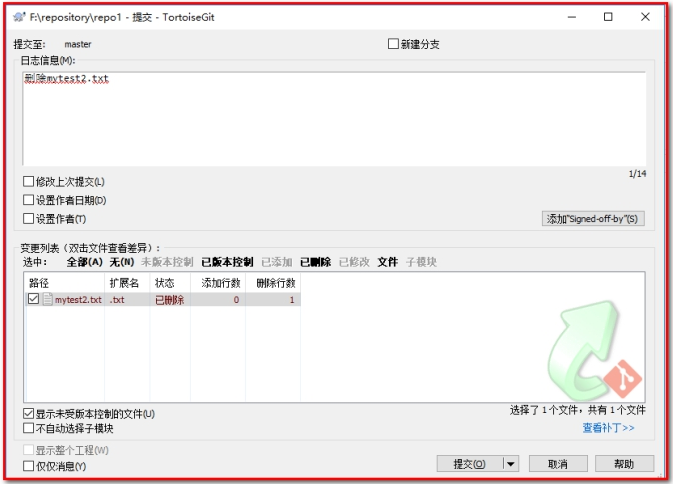The width and height of the screenshot is (673, 484).
Task: Check 设置作者日期(D) option
Action: tap(28, 200)
